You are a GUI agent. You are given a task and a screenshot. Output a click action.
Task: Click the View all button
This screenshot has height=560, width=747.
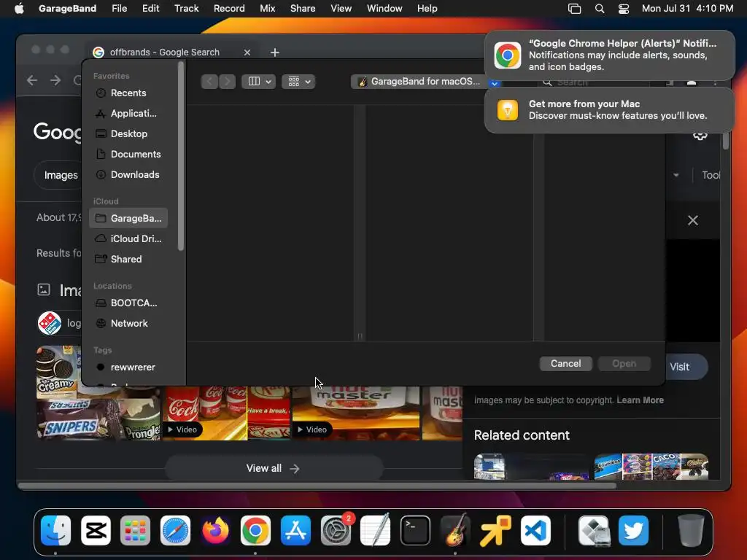tap(274, 468)
